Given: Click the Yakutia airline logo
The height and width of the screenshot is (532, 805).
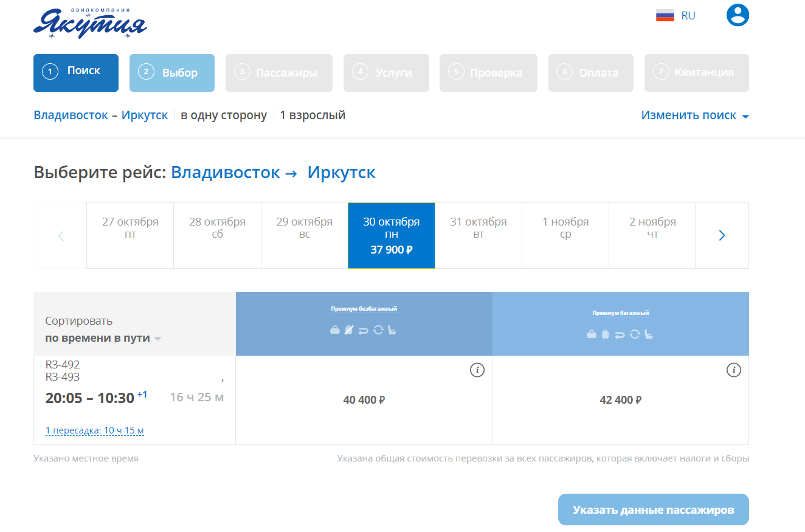Looking at the screenshot, I should click(89, 22).
